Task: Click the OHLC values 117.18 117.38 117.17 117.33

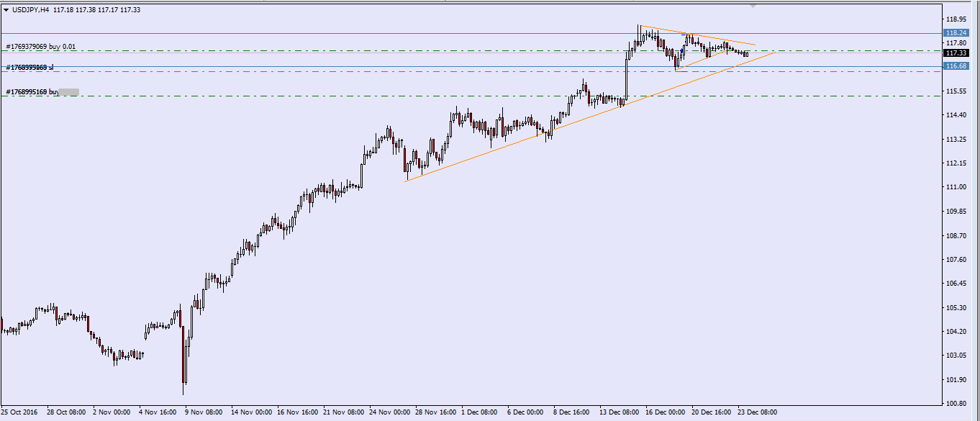Action: pos(97,9)
